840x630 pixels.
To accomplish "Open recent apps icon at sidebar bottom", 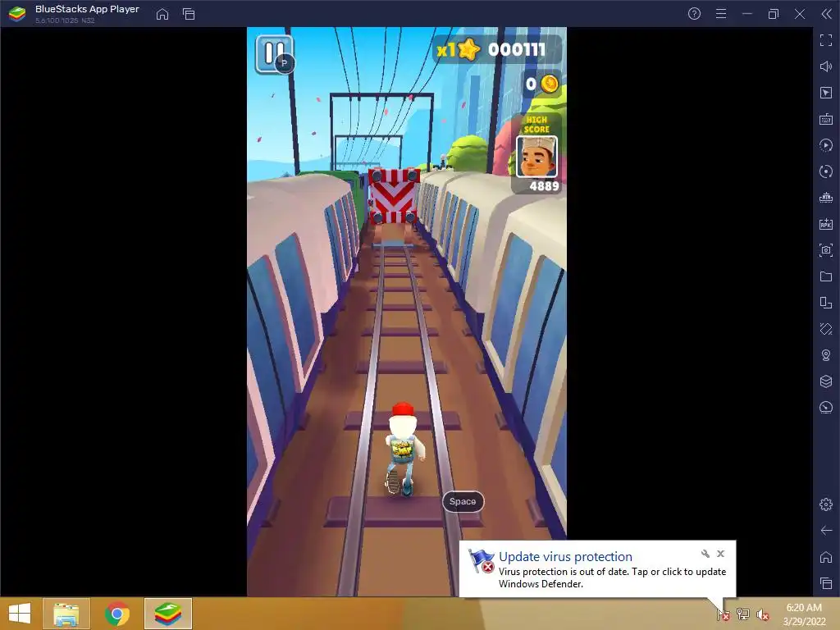I will point(826,583).
